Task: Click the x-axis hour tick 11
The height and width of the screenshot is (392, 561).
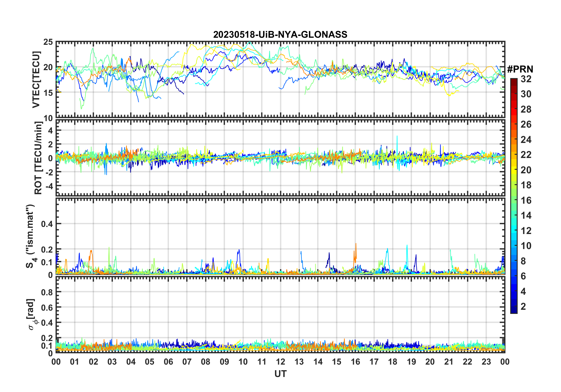Action: click(262, 362)
